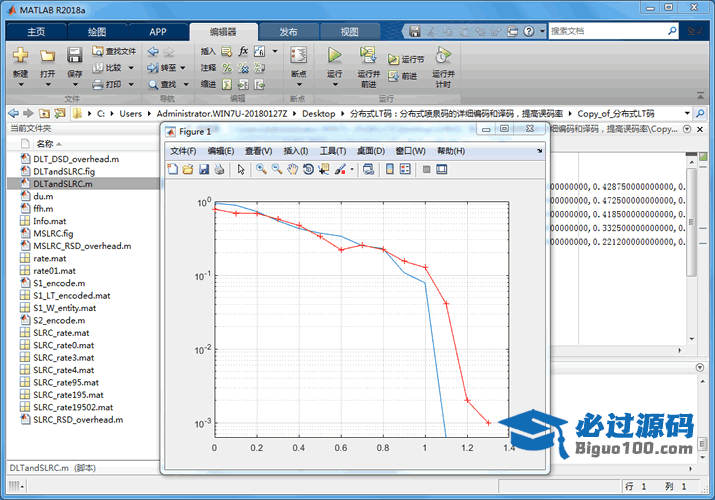Open the address bar path dropdown arrow

click(687, 113)
